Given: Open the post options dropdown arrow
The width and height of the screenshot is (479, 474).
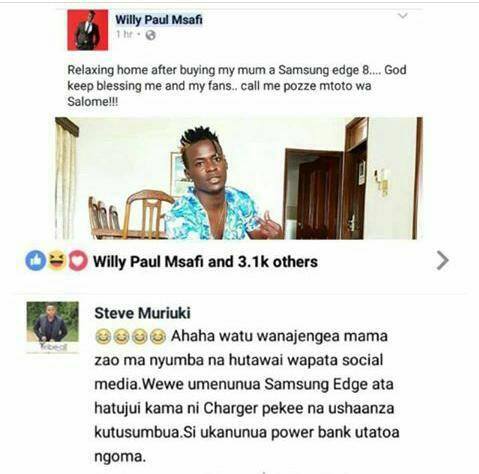Looking at the screenshot, I should pos(403,16).
